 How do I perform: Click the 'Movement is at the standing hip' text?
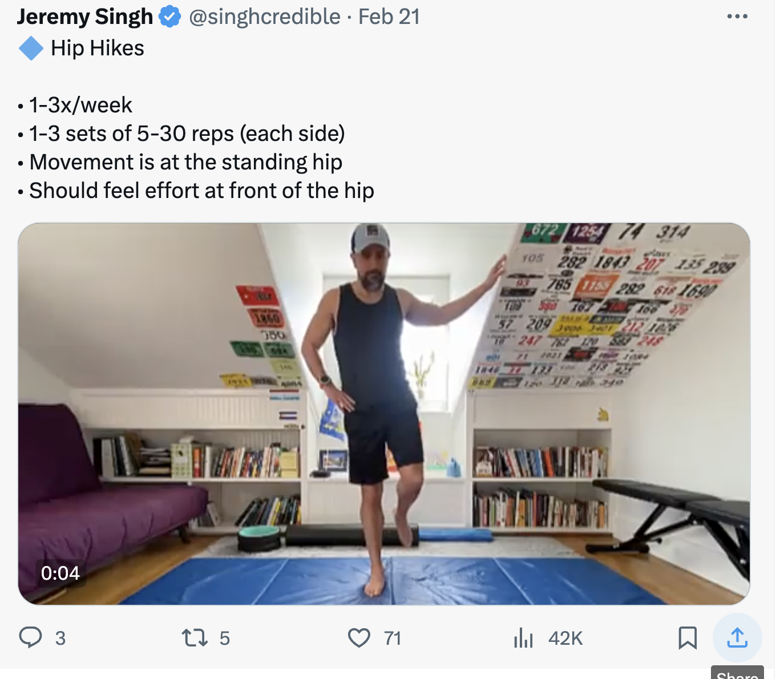pos(185,162)
